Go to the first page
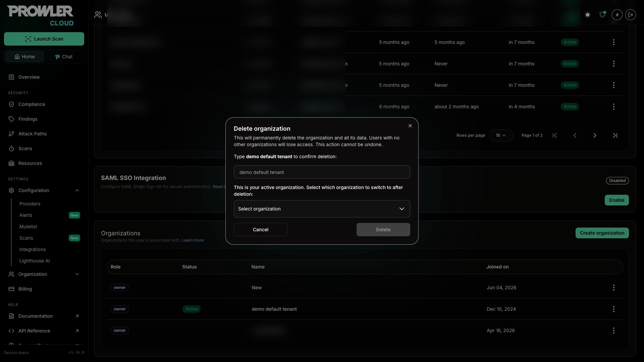 [555, 135]
